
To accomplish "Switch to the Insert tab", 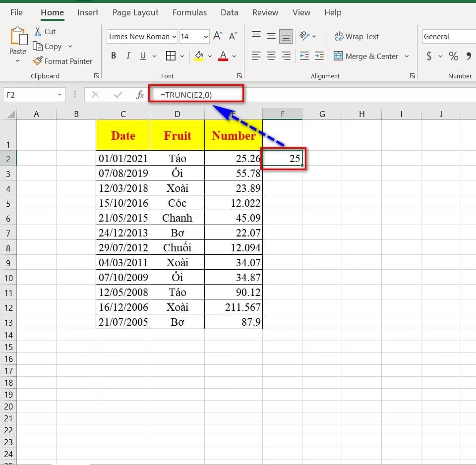I will [x=88, y=12].
